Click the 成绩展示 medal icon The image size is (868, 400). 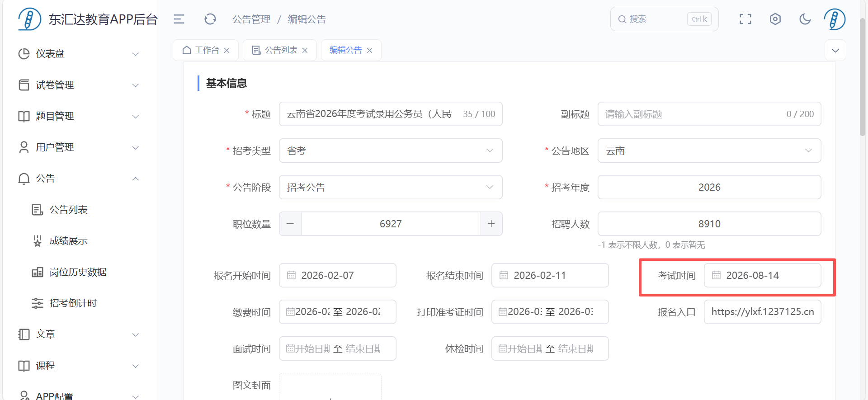pos(38,241)
